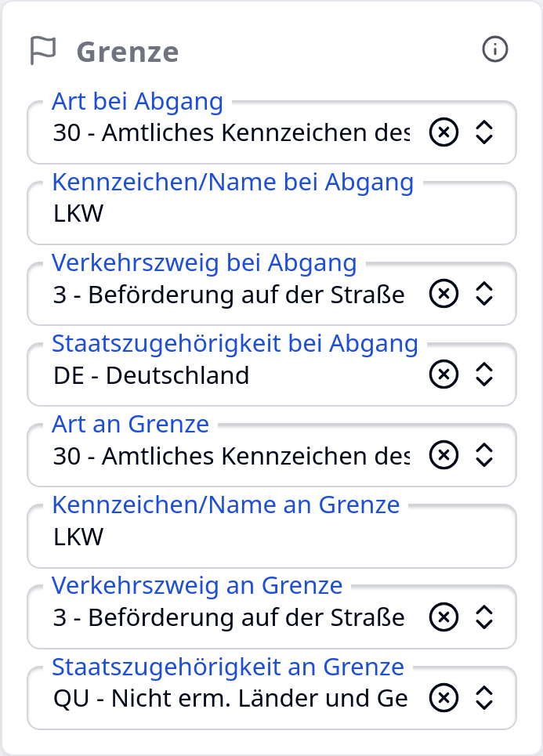This screenshot has height=756, width=543.
Task: Clear the "Staatszugehörigkeit an Grenze" selection
Action: click(443, 698)
